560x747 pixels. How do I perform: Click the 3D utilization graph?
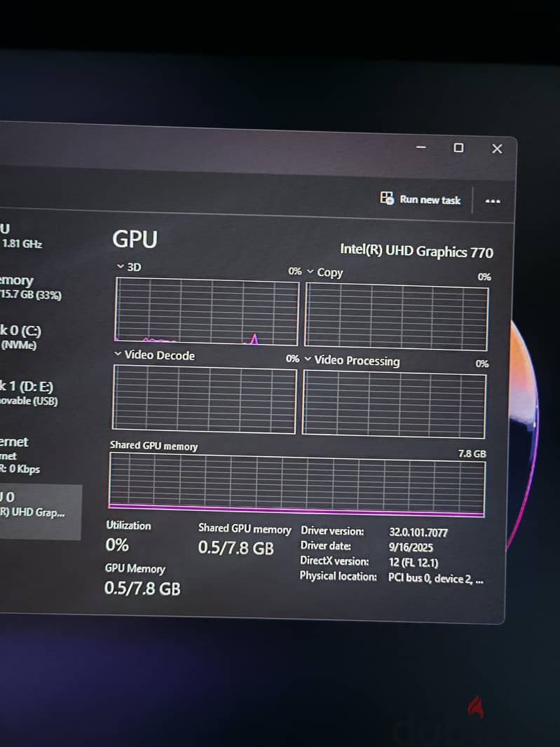click(206, 312)
